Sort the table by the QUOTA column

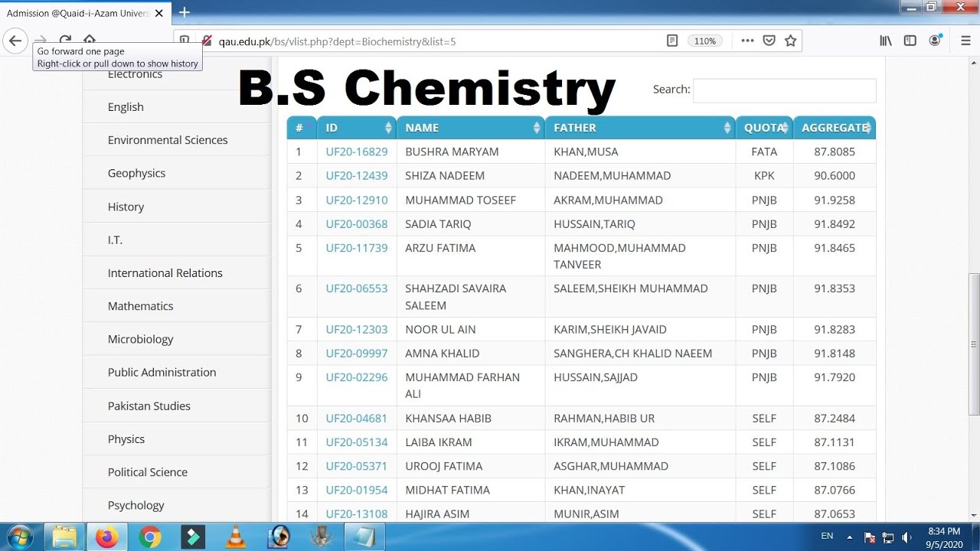pos(764,128)
